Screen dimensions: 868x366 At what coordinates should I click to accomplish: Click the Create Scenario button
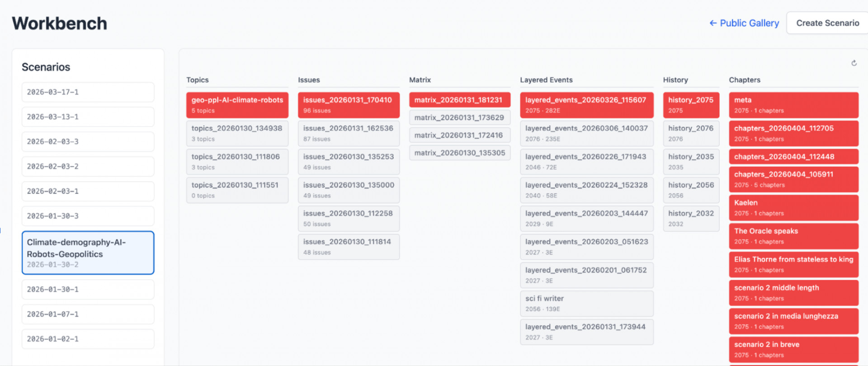click(827, 23)
